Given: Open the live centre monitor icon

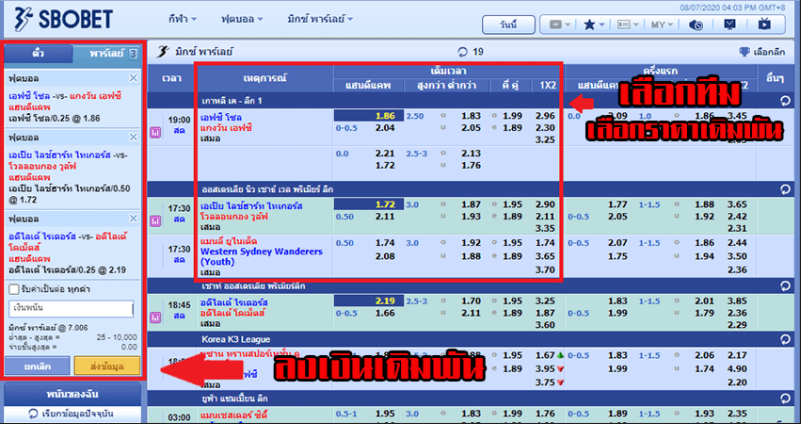Looking at the screenshot, I should (730, 24).
